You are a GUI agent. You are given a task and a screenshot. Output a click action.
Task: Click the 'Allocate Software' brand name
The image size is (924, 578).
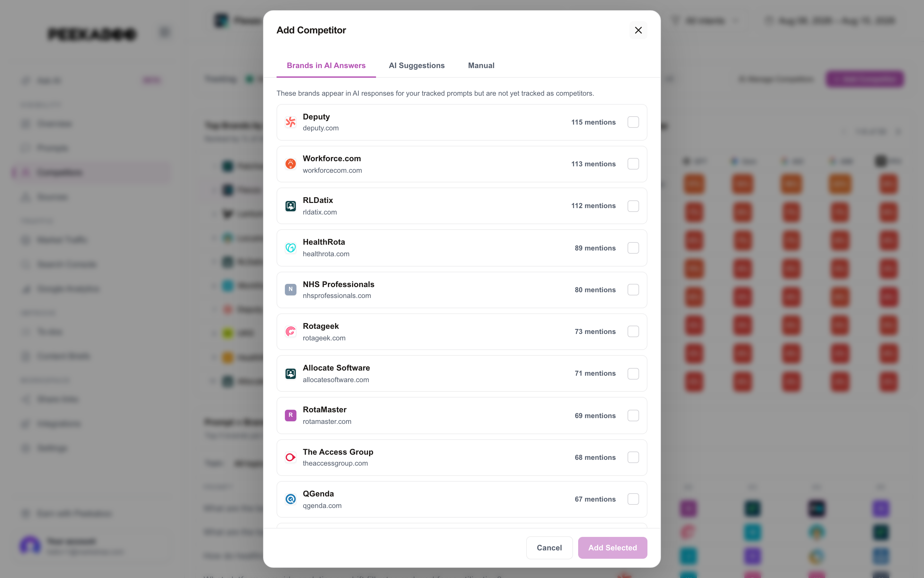(x=336, y=368)
